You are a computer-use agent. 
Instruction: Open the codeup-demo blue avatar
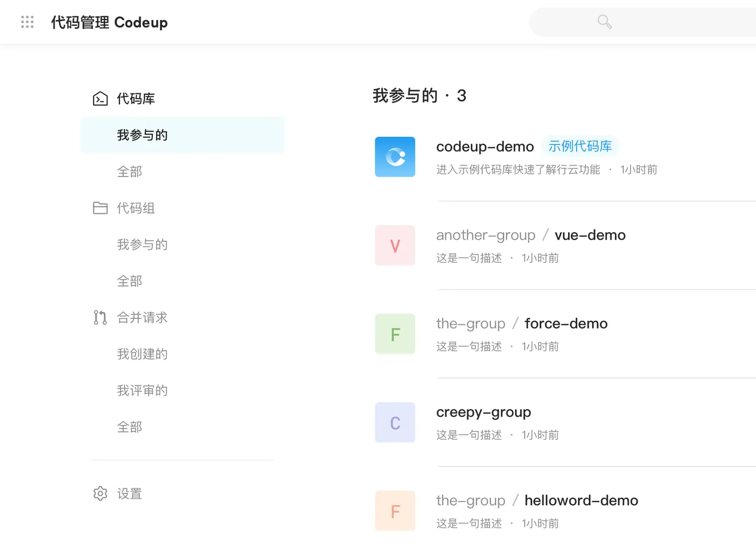coord(395,157)
